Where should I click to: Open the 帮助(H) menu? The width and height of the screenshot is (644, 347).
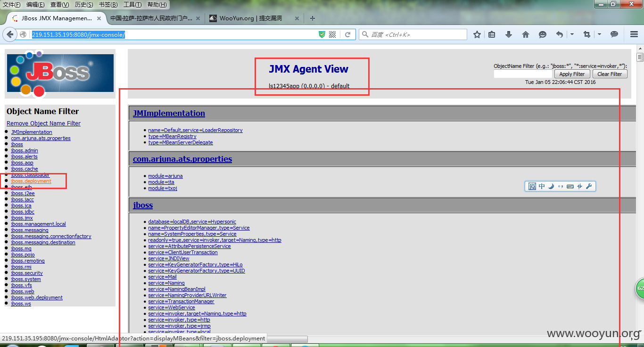click(x=157, y=5)
